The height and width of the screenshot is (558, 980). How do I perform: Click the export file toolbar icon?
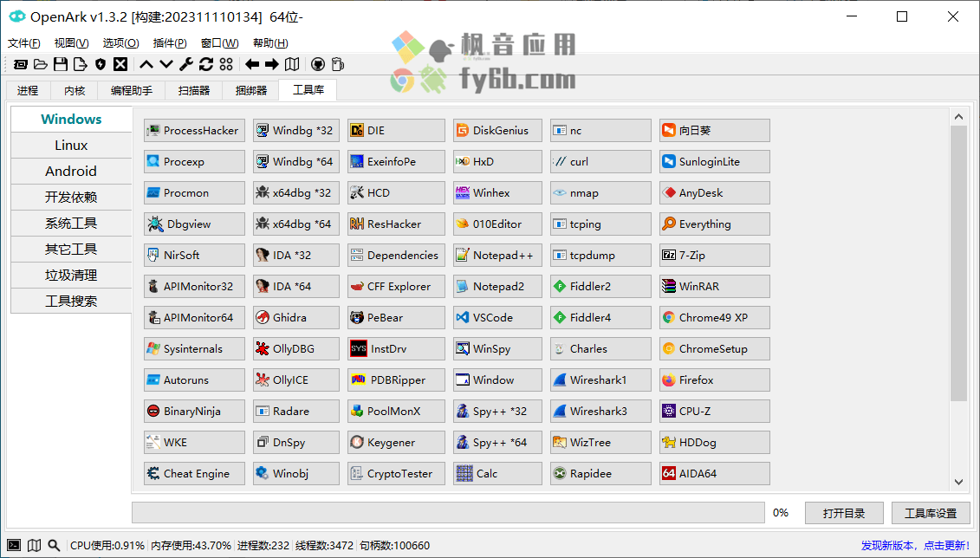pyautogui.click(x=81, y=64)
